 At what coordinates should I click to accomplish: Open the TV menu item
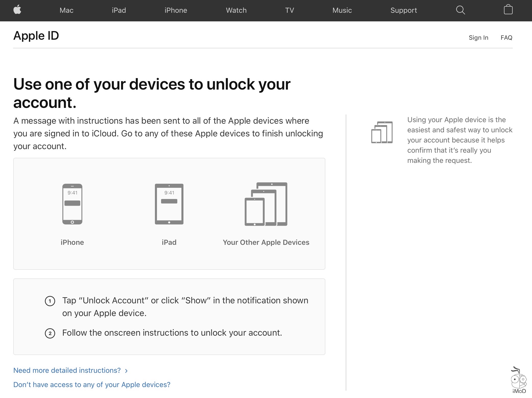click(x=289, y=10)
